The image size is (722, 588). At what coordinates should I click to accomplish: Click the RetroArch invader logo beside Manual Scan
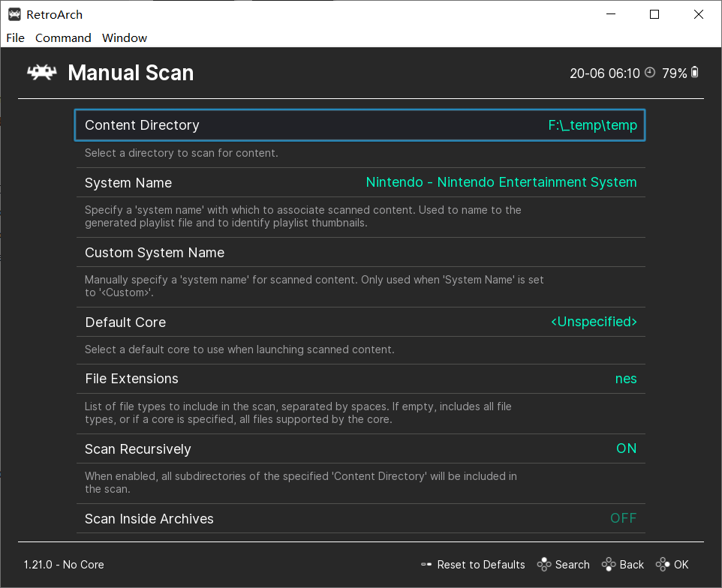click(41, 72)
